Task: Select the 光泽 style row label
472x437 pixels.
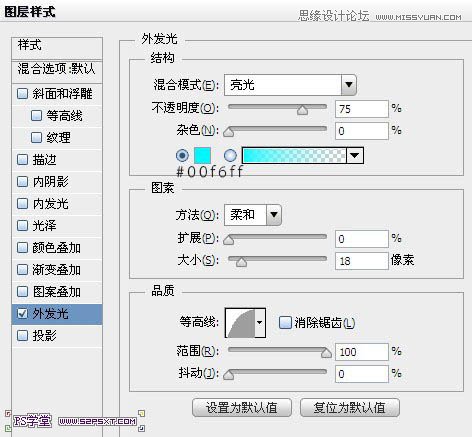Action: (44, 225)
